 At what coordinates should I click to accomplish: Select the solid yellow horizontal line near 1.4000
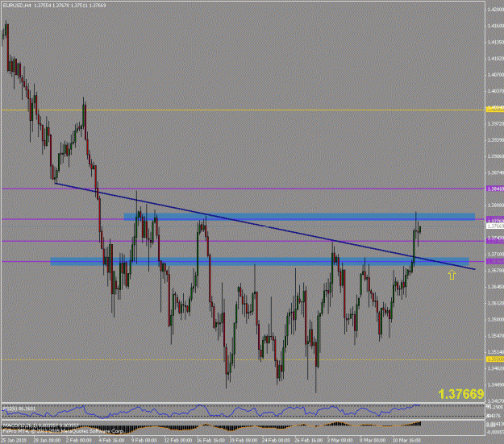[x=243, y=110]
